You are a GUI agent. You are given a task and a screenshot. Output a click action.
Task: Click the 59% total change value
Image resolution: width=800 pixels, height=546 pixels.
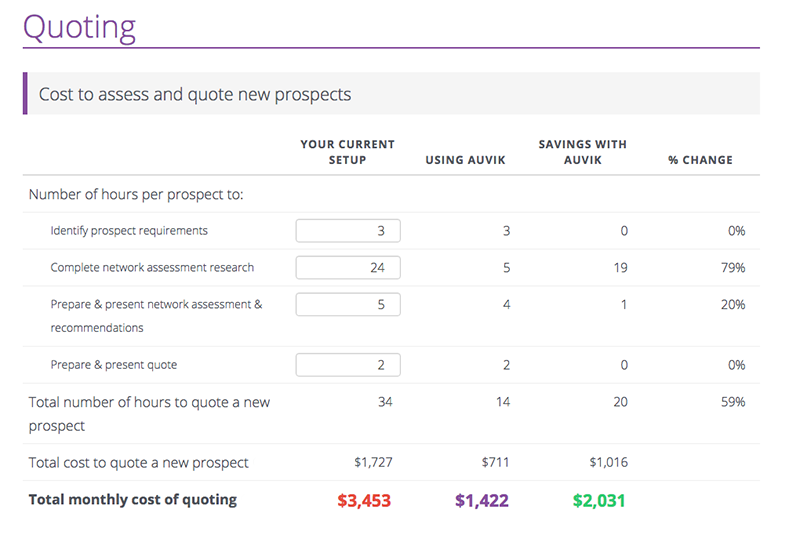(733, 402)
